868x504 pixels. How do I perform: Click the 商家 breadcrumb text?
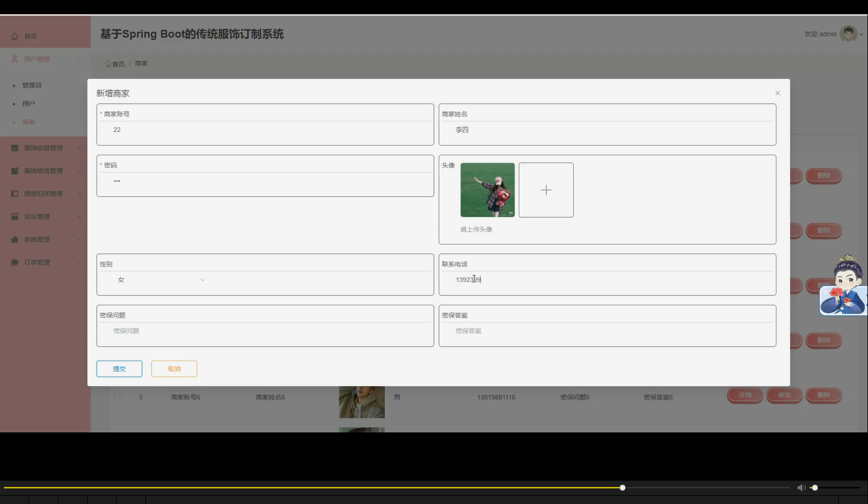(141, 64)
